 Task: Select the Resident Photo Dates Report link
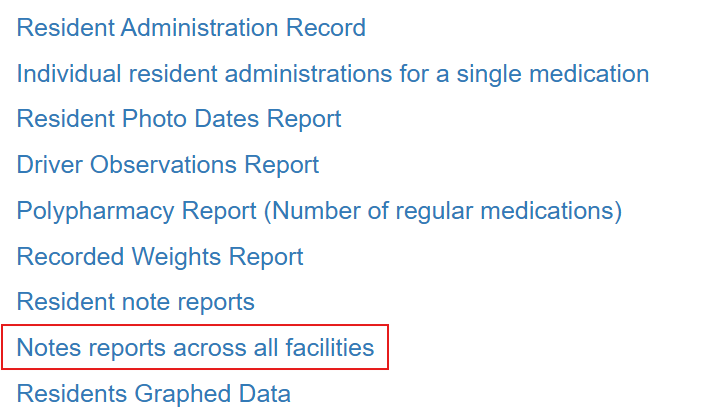tap(179, 119)
